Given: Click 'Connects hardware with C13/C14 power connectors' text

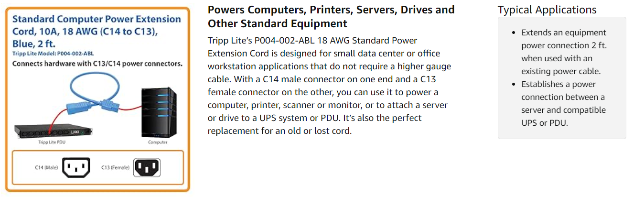Looking at the screenshot, I should point(97,63).
